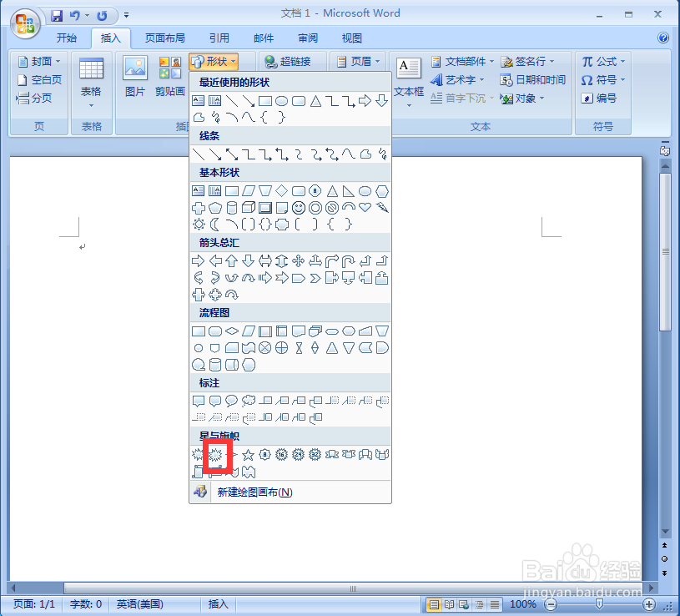This screenshot has height=616, width=680.
Task: Open zoom dialog via 100% label
Action: [522, 603]
